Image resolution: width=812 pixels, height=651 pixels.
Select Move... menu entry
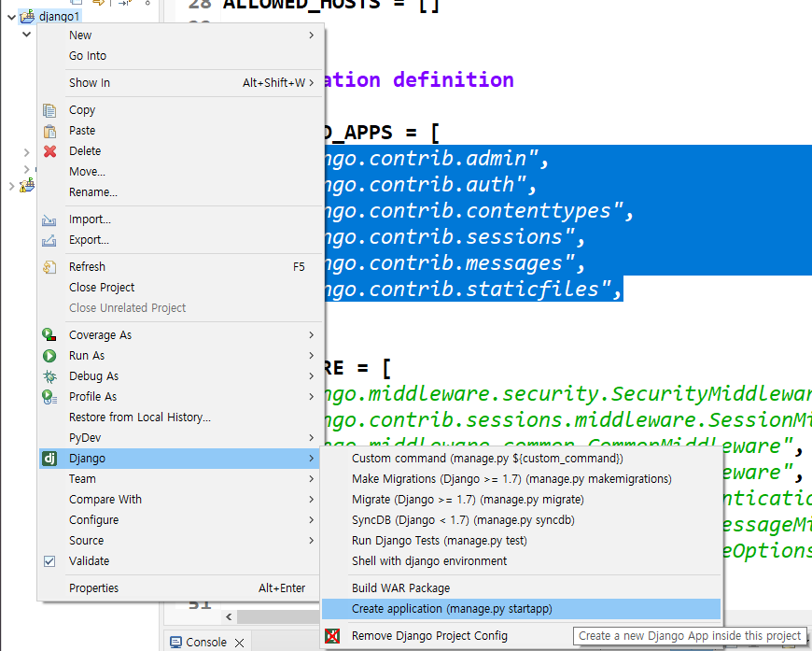click(179, 172)
